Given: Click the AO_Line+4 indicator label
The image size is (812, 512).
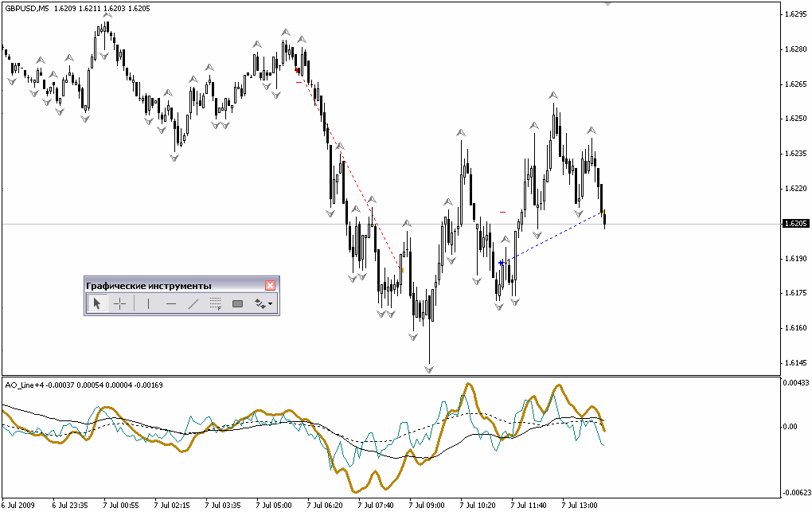Looking at the screenshot, I should point(24,385).
